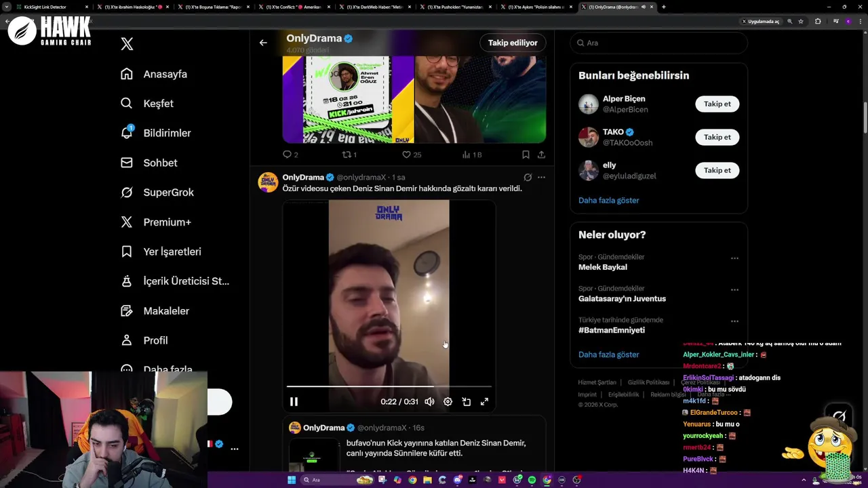Open options for Melek Baykal trend
Image resolution: width=868 pixels, height=488 pixels.
pos(734,258)
